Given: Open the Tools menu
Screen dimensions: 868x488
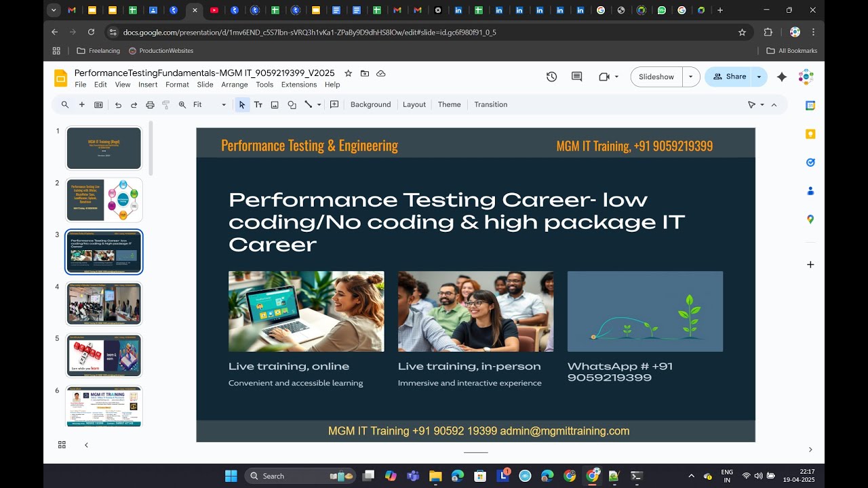Looking at the screenshot, I should [264, 85].
